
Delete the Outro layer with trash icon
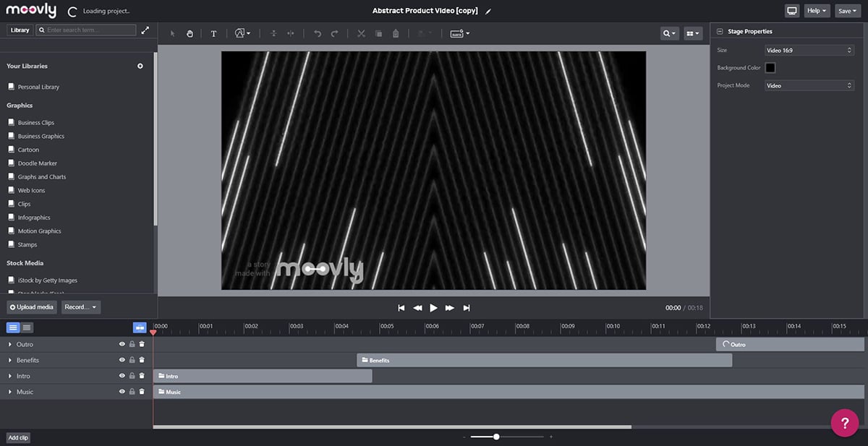142,345
